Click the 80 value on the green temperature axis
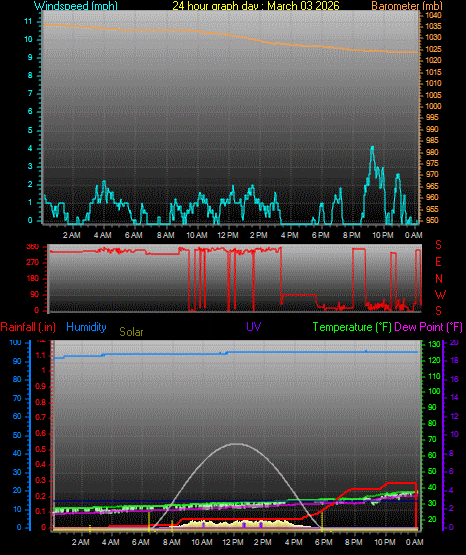Image resolution: width=466 pixels, height=555 pixels. coord(432,423)
